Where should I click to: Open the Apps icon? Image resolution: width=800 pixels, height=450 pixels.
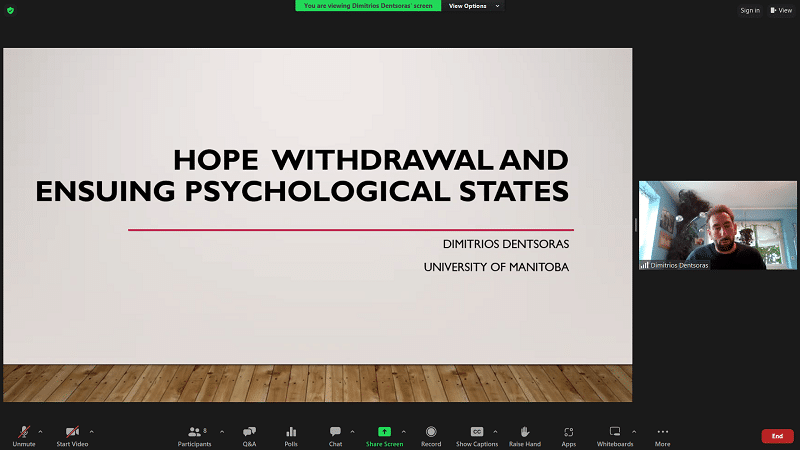coord(568,434)
